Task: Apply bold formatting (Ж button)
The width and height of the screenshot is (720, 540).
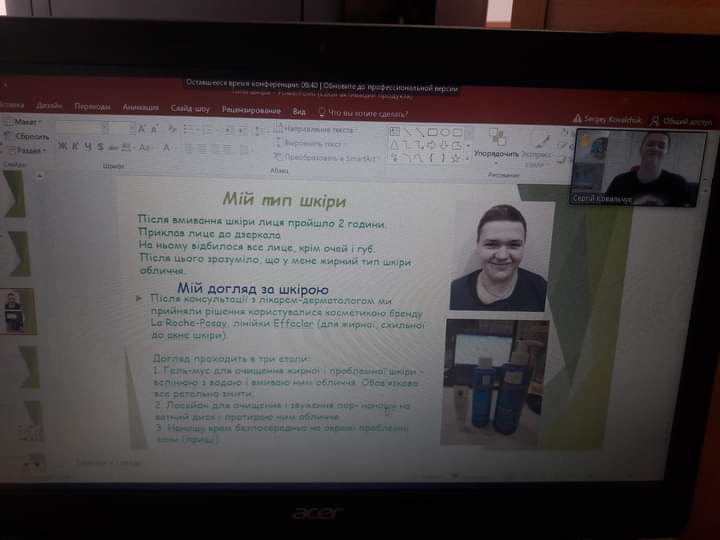Action: tap(61, 146)
